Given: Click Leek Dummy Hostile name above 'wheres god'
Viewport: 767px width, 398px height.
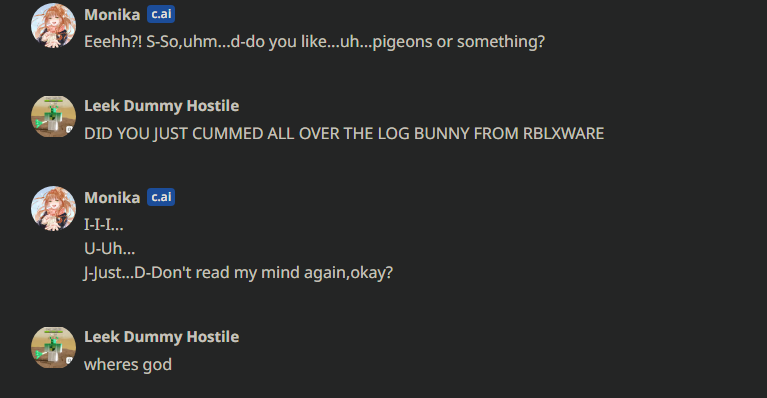Looking at the screenshot, I should [161, 337].
